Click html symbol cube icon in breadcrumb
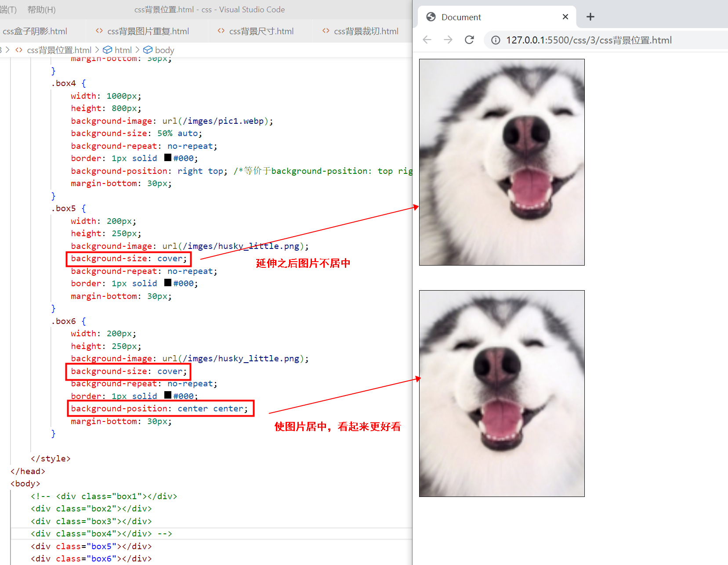Screen dimensions: 728x565 108,50
